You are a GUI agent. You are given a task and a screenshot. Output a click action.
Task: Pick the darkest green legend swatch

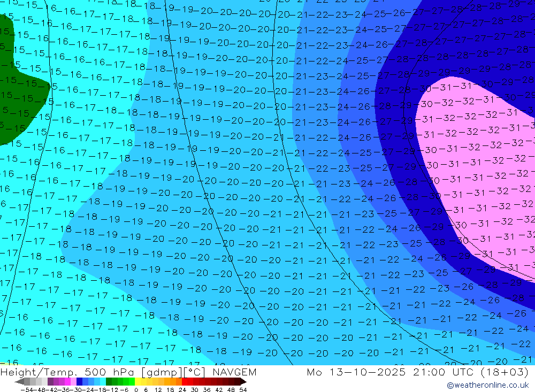(x=109, y=381)
